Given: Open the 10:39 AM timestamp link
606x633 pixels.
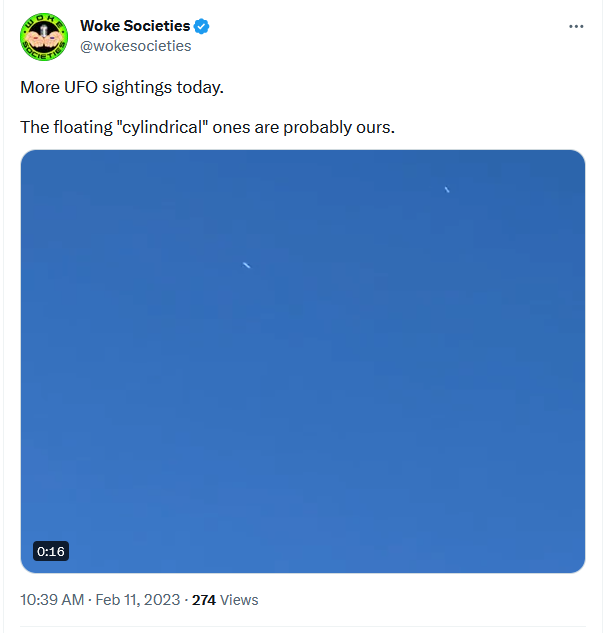Looking at the screenshot, I should tap(52, 600).
